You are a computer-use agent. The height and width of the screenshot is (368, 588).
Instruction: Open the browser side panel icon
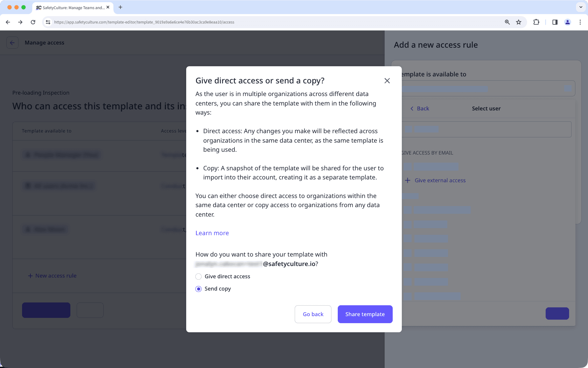click(554, 22)
